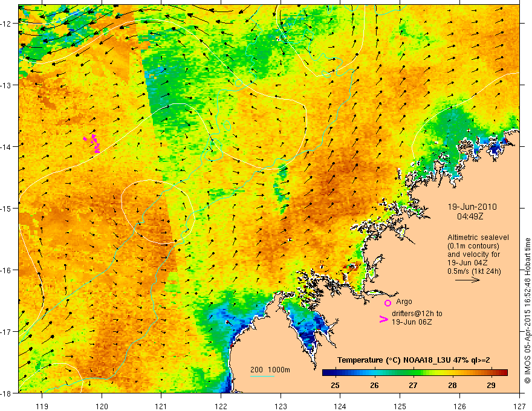Click the temperature colorbar above 27
Image resolution: width=532 pixels, height=411 pixels.
pos(413,373)
